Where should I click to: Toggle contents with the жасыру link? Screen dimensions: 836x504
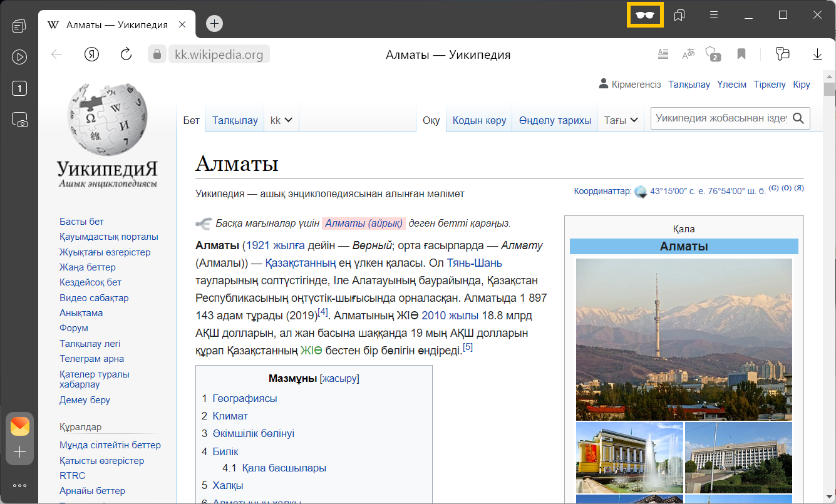coord(339,378)
